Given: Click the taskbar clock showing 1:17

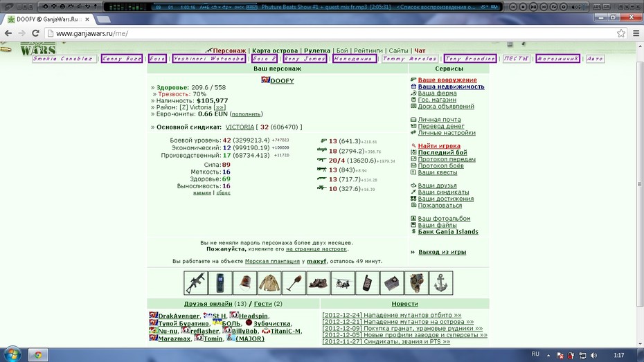Looking at the screenshot, I should [619, 355].
